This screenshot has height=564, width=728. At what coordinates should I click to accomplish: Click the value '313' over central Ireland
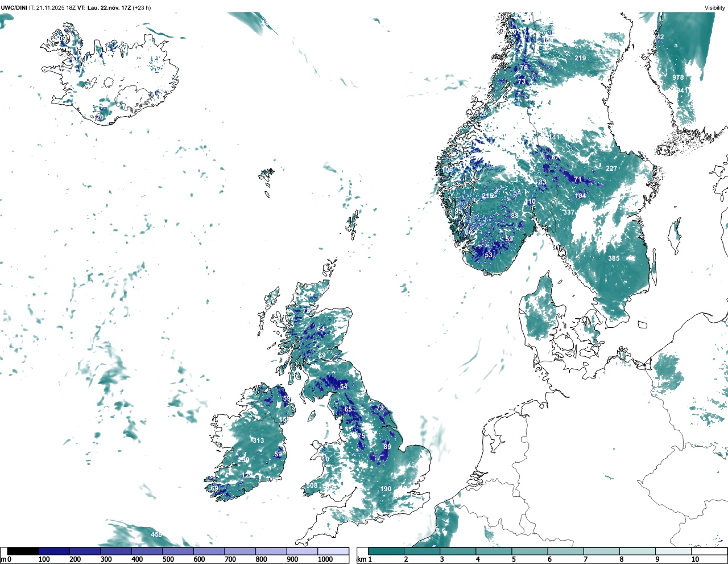[258, 441]
